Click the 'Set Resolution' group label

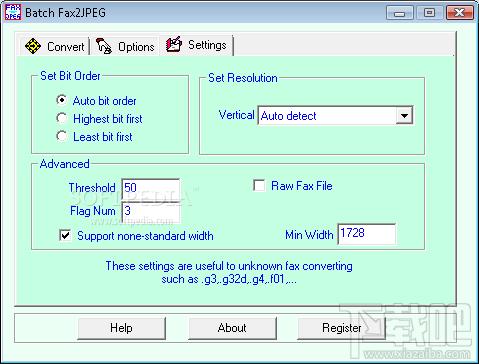(243, 78)
